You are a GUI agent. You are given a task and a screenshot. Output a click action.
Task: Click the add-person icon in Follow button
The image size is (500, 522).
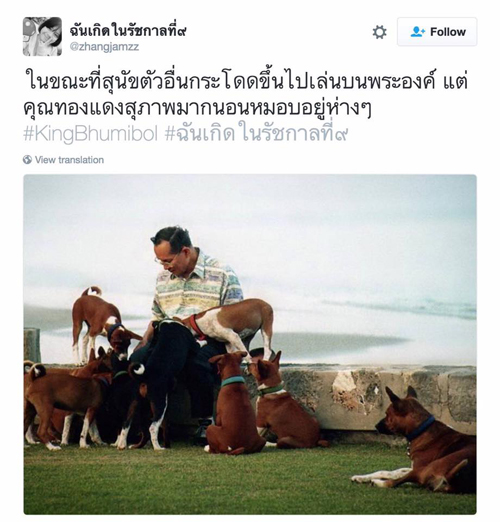(x=418, y=32)
